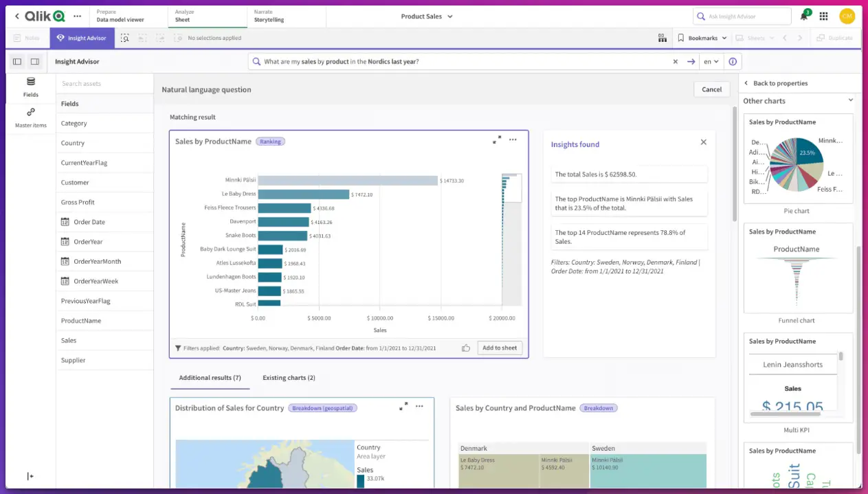The height and width of the screenshot is (494, 868).
Task: Cancel the natural language question
Action: (x=711, y=89)
